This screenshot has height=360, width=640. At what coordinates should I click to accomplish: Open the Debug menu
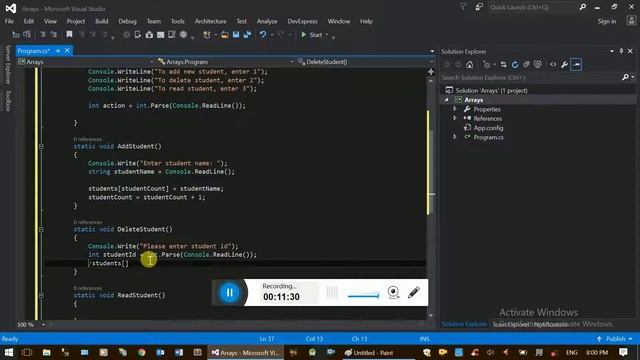127,21
